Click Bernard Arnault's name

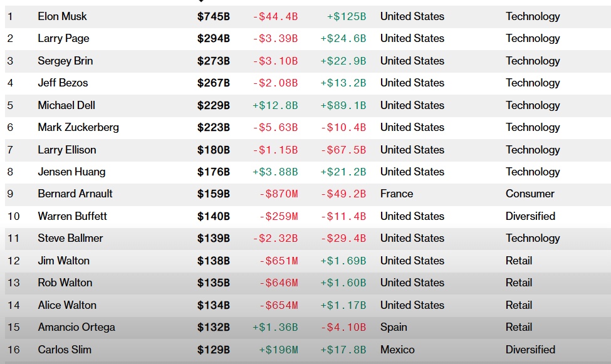[75, 194]
